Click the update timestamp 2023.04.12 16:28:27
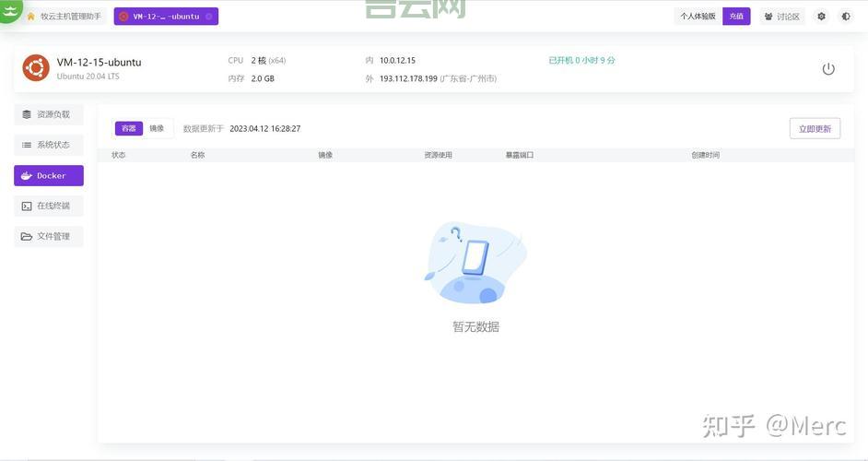 pos(265,128)
